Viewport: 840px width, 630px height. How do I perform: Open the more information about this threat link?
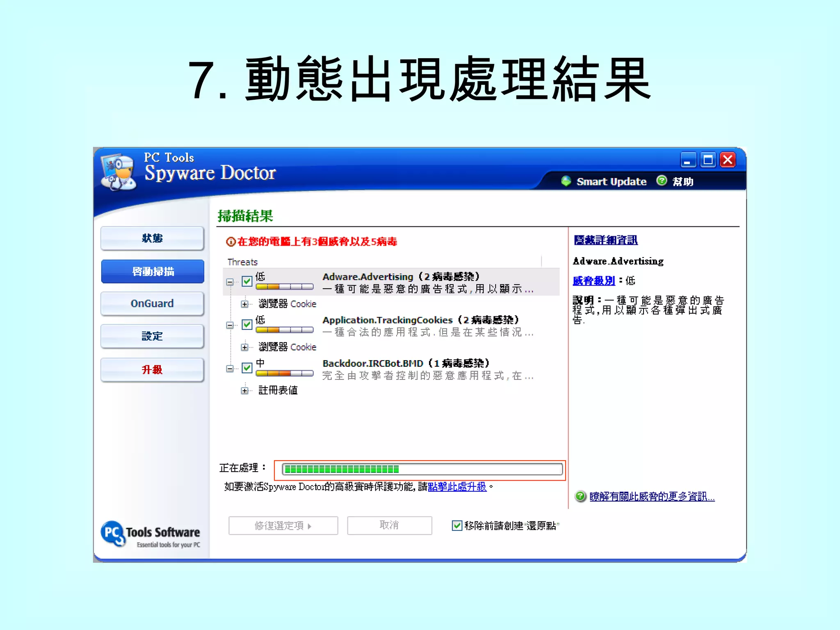pos(652,497)
